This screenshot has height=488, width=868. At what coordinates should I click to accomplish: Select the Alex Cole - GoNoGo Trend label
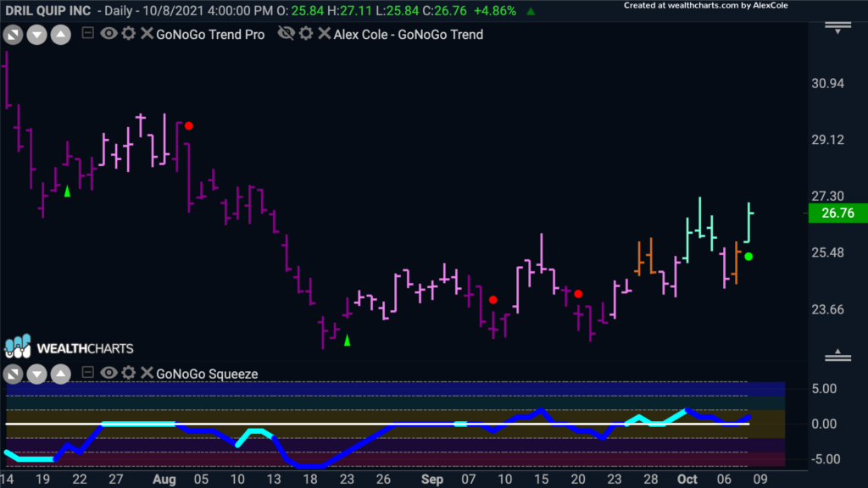tap(409, 34)
